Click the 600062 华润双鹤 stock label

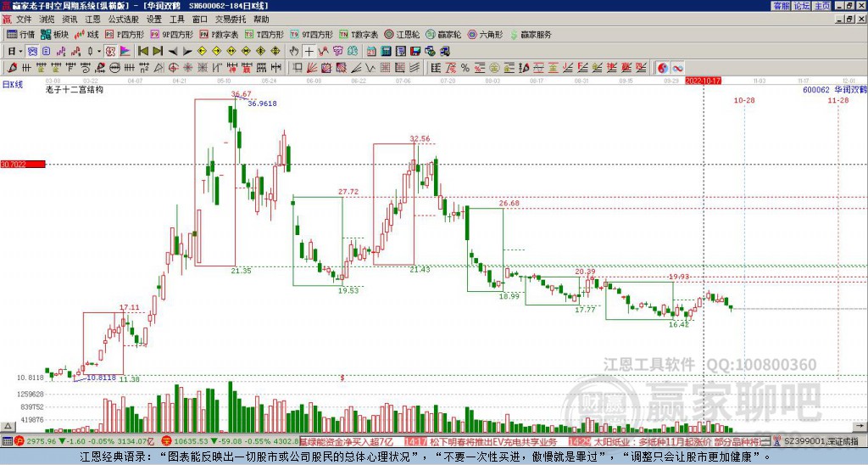(835, 90)
